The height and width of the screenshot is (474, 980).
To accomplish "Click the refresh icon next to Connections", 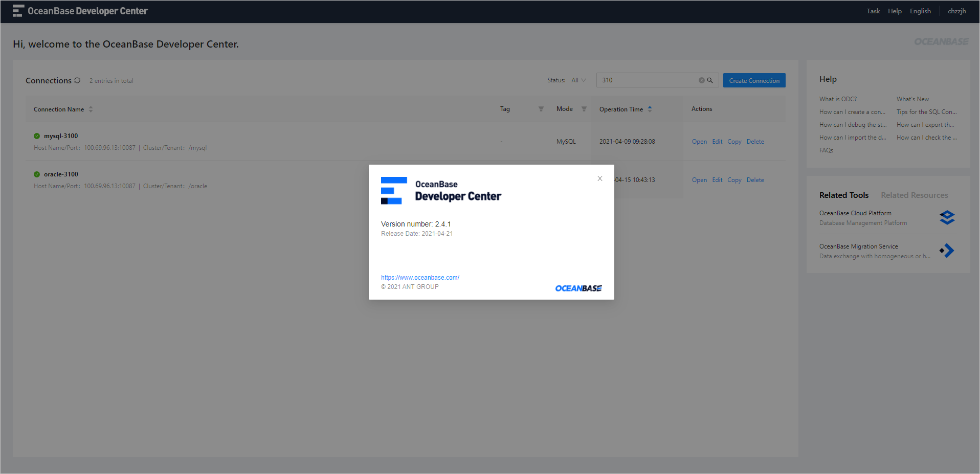I will [77, 80].
